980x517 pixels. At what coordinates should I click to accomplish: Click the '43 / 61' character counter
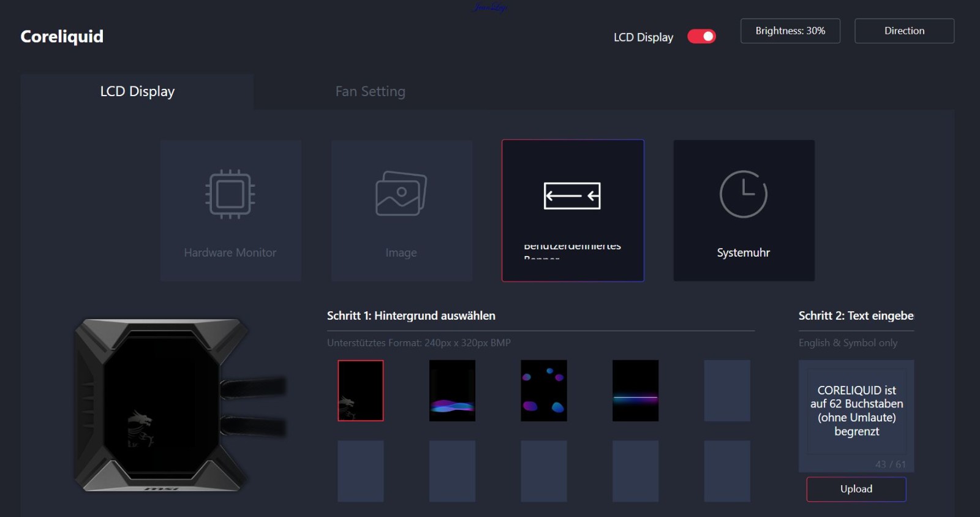point(890,464)
